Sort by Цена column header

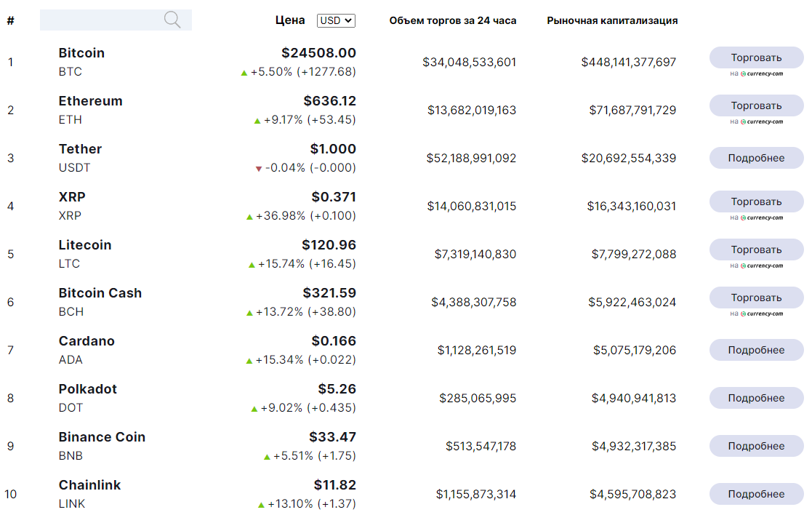(290, 20)
